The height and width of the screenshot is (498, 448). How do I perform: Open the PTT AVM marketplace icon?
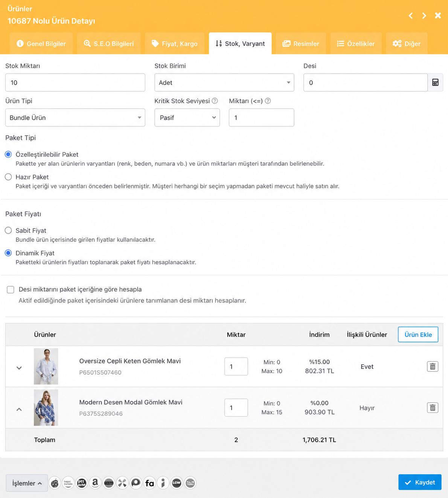coord(82,483)
